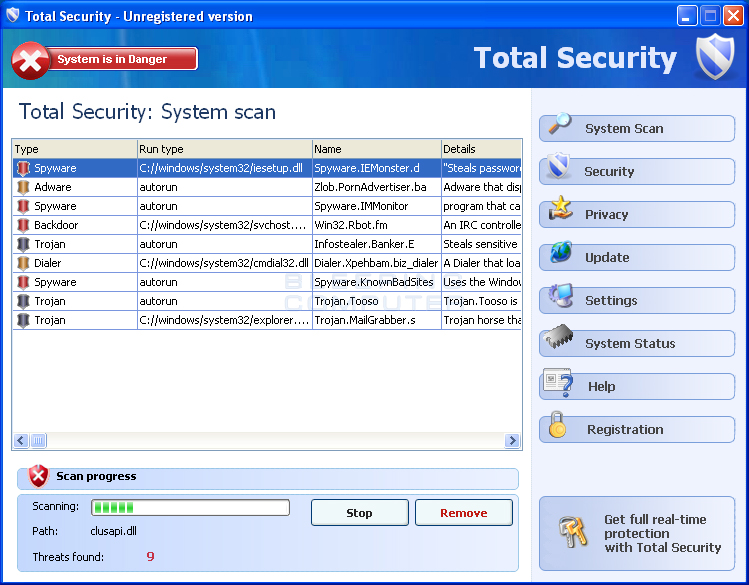Click the padlock icon beside Registration
Image resolution: width=749 pixels, height=585 pixels.
tap(558, 427)
